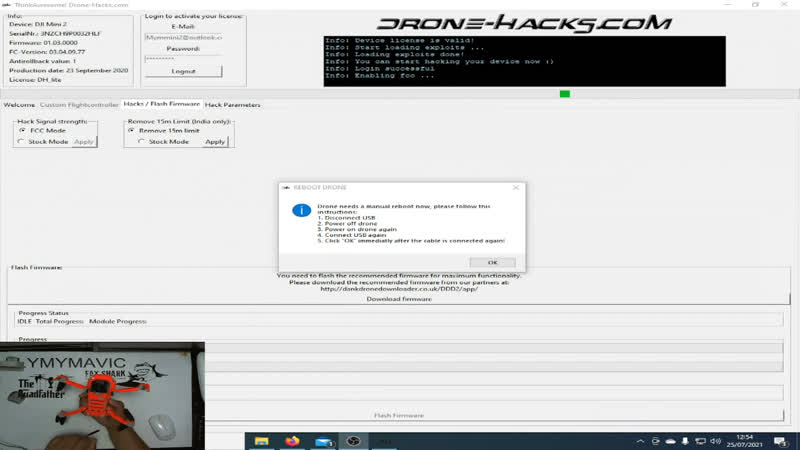800x450 pixels.
Task: Select Remove 15m limit radio button
Action: pos(132,131)
